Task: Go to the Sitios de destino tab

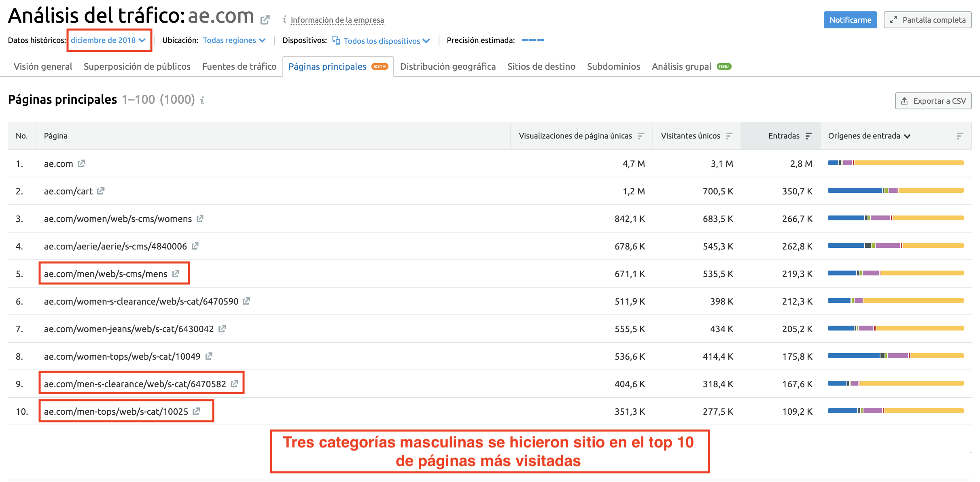Action: (x=541, y=66)
